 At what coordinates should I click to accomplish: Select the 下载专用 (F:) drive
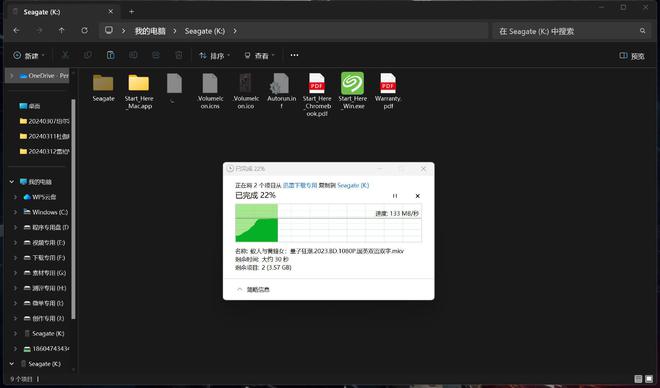(45, 258)
